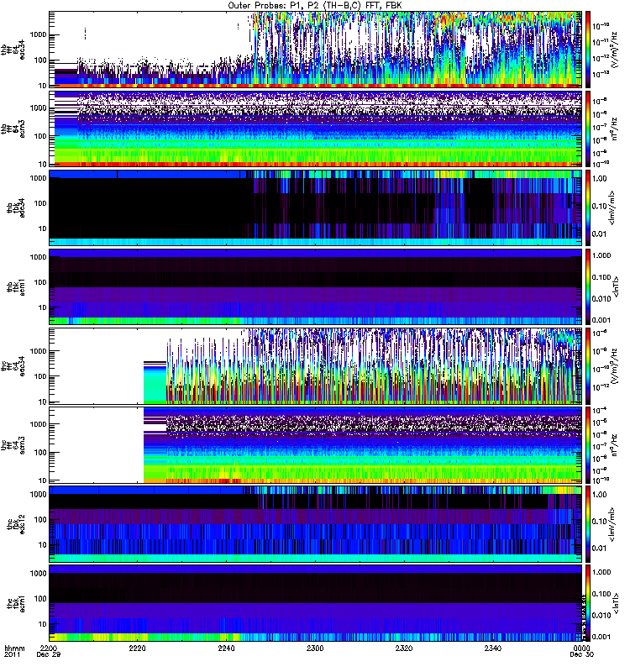Screen dimensions: 630x672
Task: Click the 0.010 value on thb scm1 color bar
Action: point(601,299)
